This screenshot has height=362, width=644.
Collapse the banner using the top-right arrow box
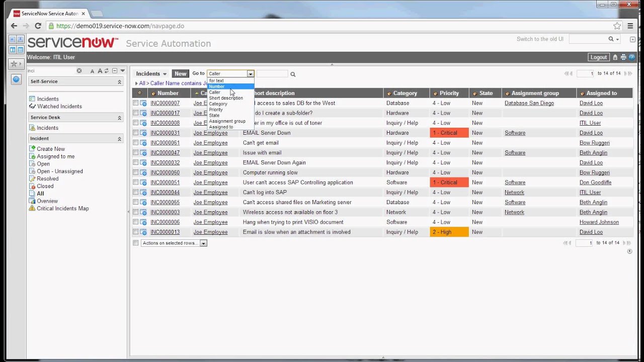pyautogui.click(x=632, y=39)
